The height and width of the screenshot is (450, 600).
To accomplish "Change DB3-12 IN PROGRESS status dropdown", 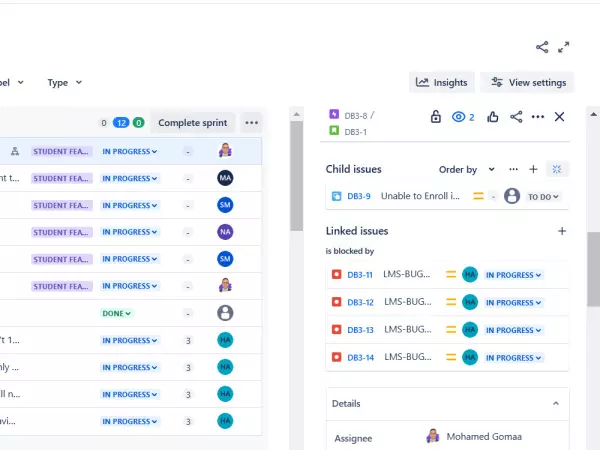I will [513, 303].
